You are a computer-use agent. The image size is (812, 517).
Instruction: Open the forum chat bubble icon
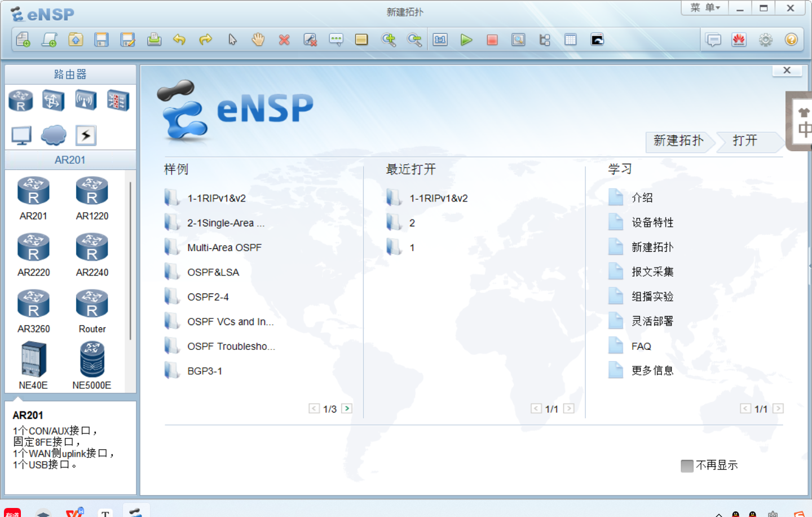click(x=713, y=40)
